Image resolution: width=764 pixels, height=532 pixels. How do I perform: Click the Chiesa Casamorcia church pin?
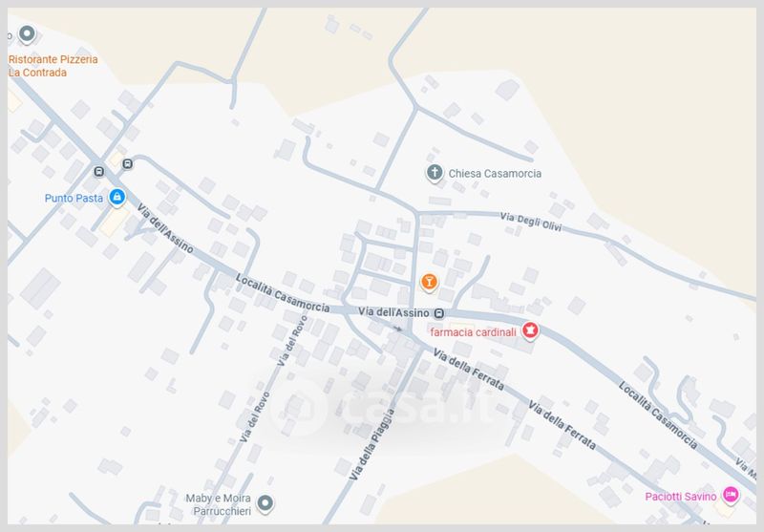[x=435, y=173]
